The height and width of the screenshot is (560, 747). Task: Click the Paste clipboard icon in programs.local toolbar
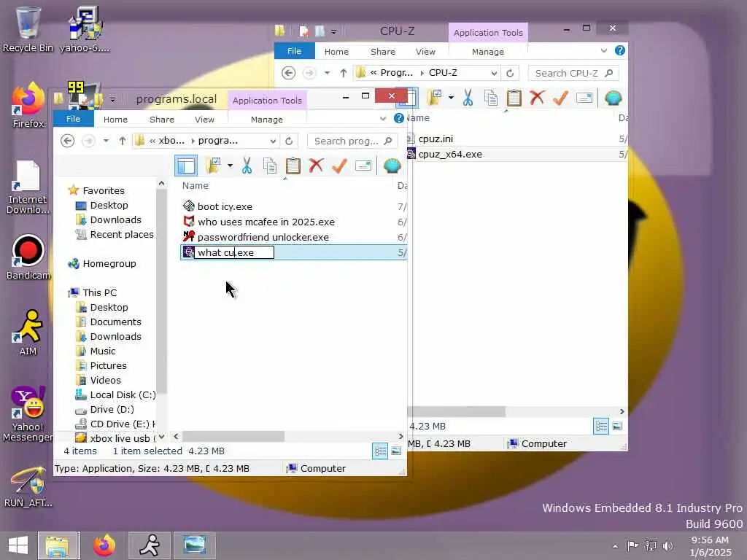pos(293,166)
